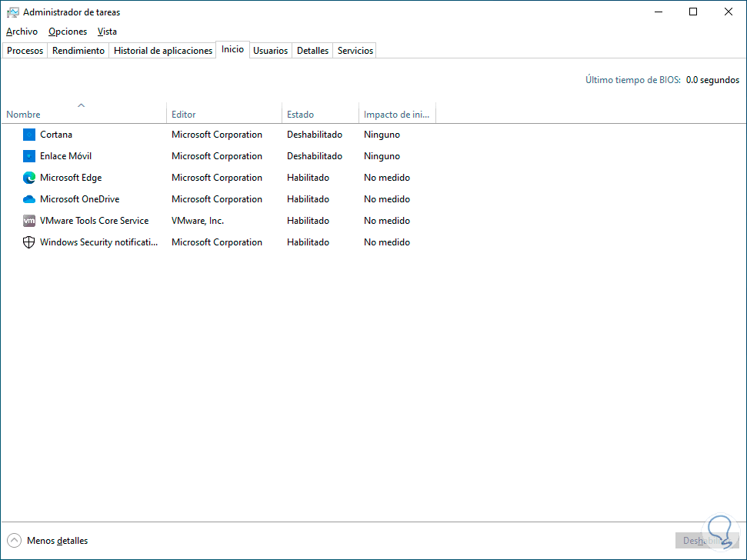Select the VMware Tools Core Service name

[x=95, y=221]
